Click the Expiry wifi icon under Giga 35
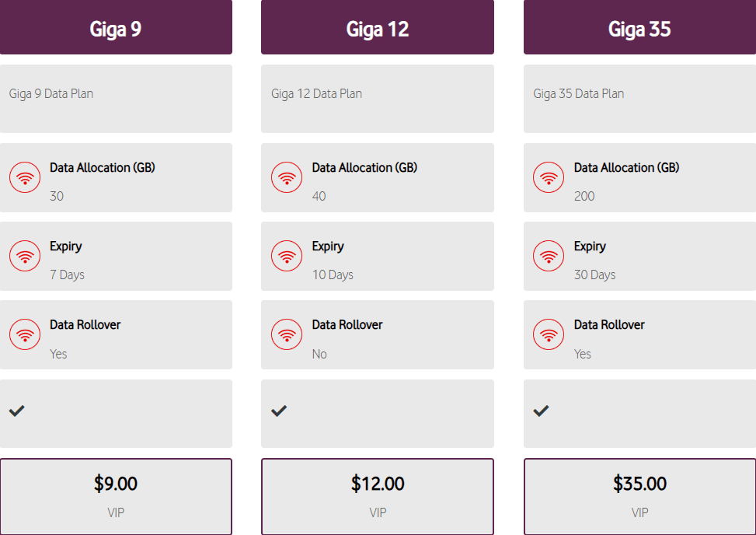 pyautogui.click(x=549, y=256)
